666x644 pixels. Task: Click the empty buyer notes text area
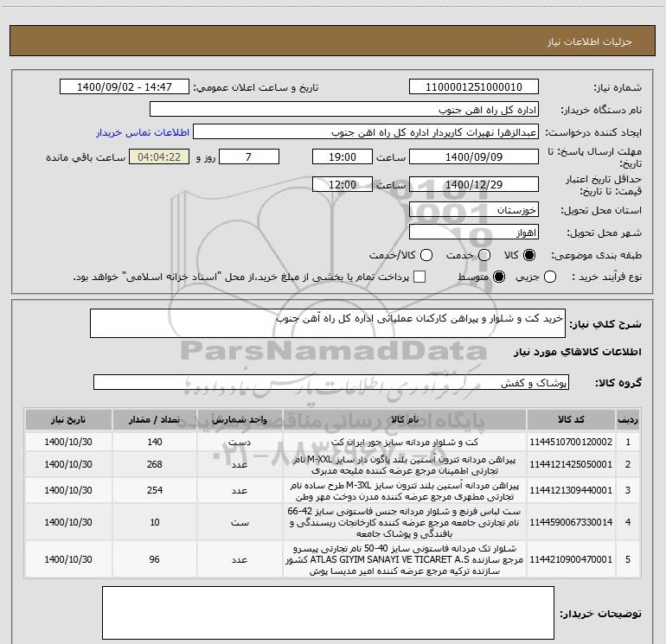click(x=329, y=613)
